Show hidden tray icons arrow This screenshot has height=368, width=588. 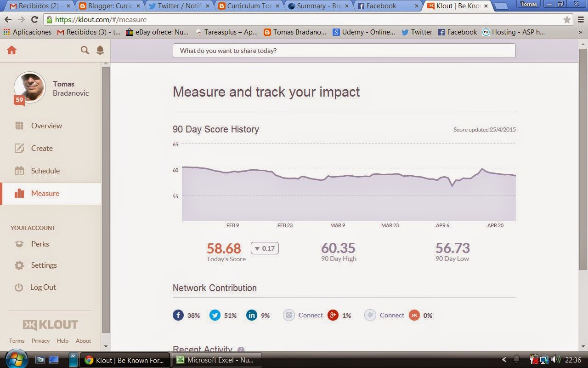(x=504, y=360)
